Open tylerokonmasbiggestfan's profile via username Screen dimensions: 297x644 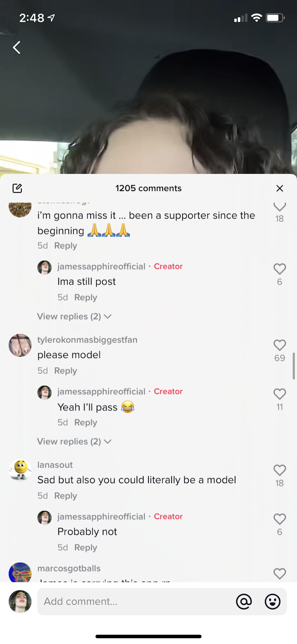(87, 340)
